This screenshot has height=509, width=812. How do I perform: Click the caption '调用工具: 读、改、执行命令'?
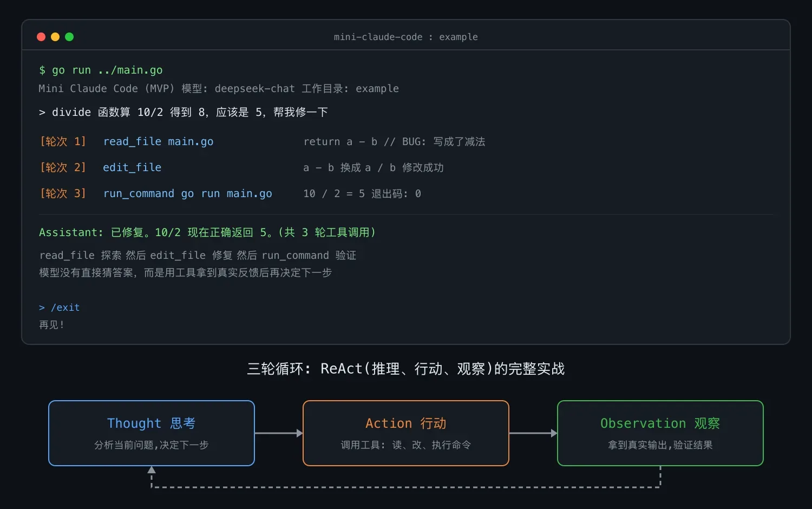click(406, 445)
